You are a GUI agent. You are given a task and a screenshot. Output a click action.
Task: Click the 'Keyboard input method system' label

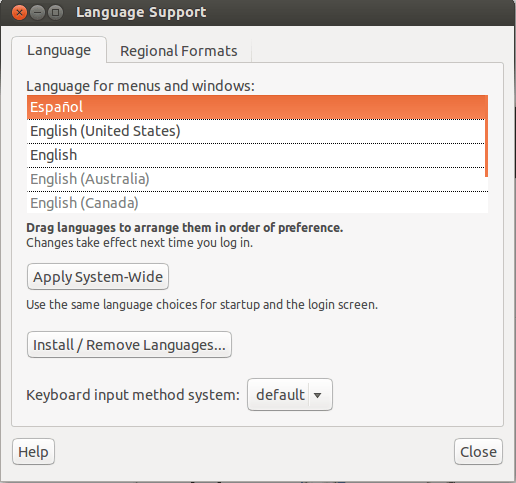point(133,395)
